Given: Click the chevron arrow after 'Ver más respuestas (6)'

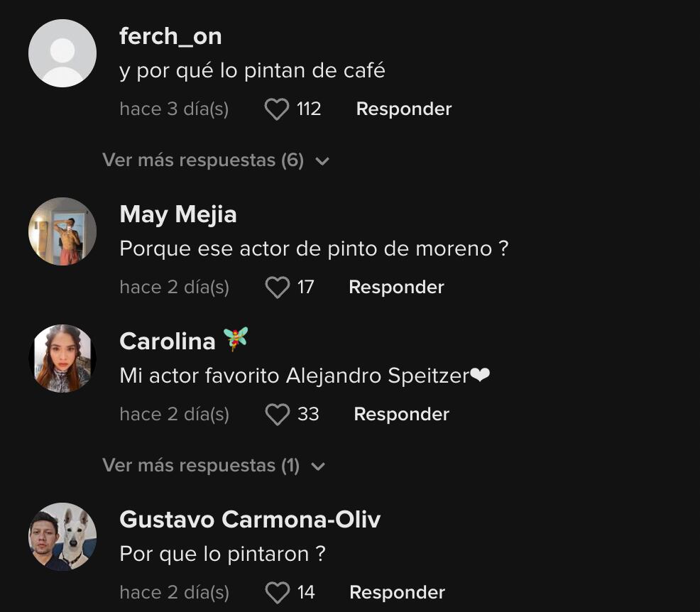Looking at the screenshot, I should (x=324, y=161).
